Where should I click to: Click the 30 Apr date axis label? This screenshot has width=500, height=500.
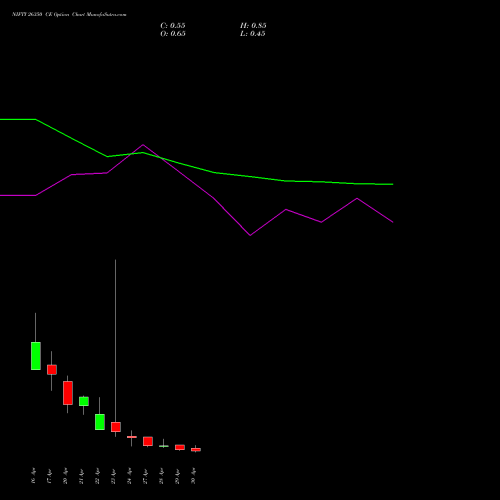[x=193, y=476]
